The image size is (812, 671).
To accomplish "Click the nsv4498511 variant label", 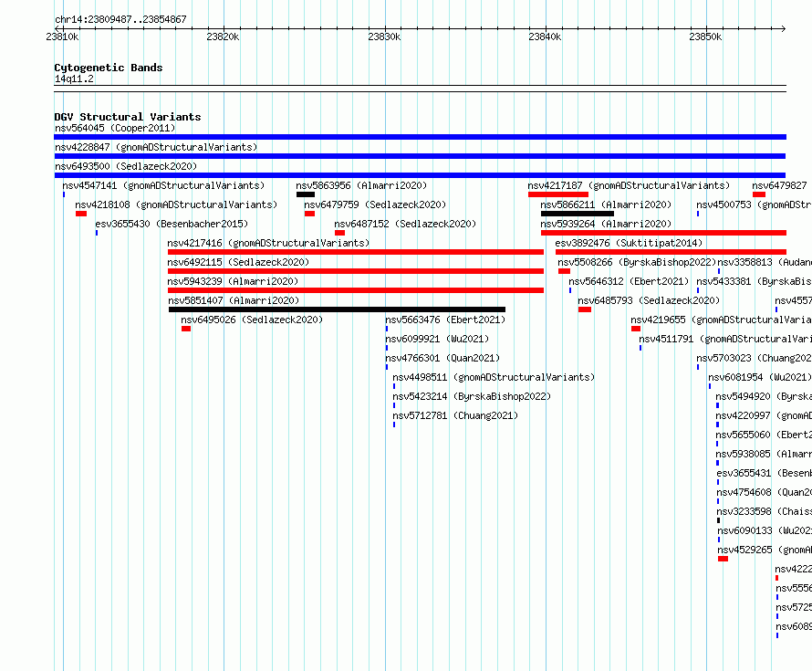I will click(x=494, y=377).
